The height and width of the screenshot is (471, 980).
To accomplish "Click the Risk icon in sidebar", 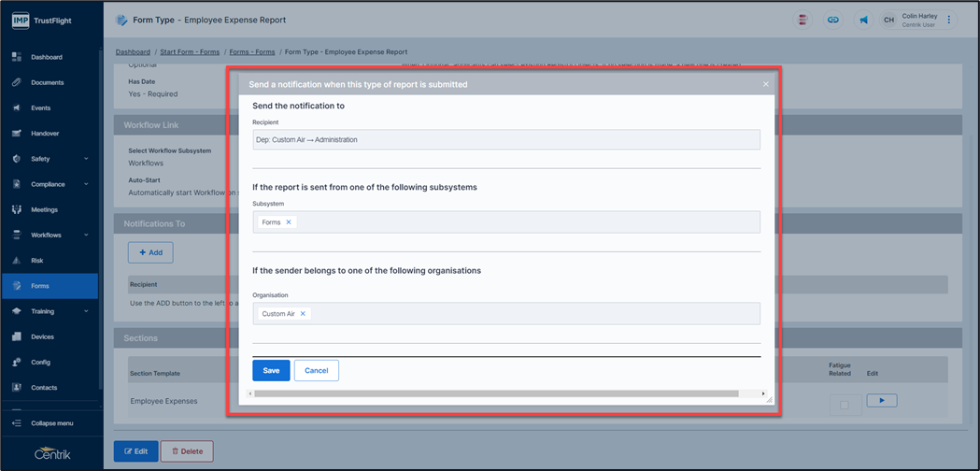I will pos(17,261).
